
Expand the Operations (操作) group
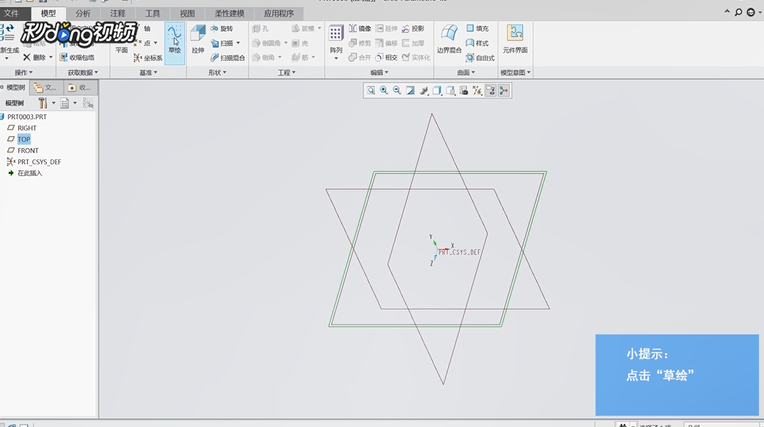(x=23, y=73)
